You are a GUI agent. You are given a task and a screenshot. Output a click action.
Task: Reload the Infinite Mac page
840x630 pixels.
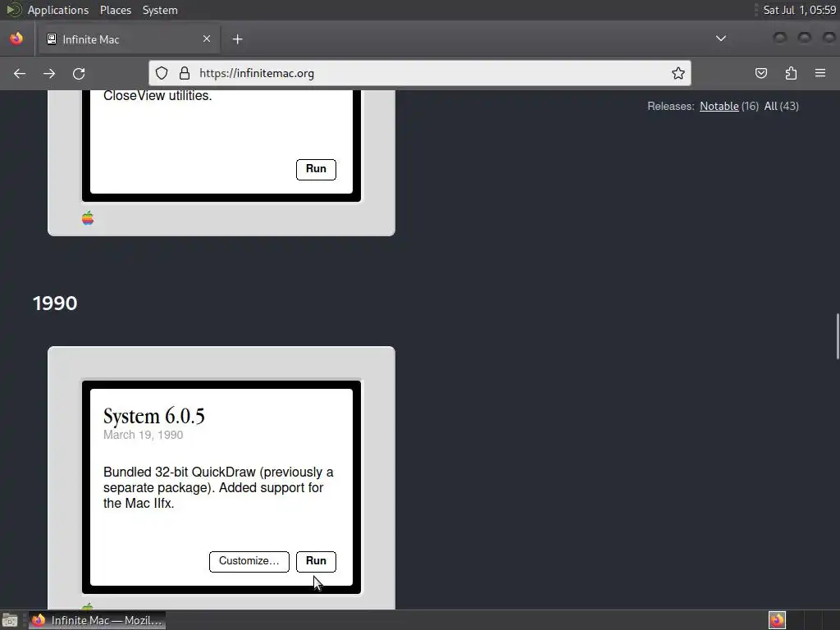(79, 73)
